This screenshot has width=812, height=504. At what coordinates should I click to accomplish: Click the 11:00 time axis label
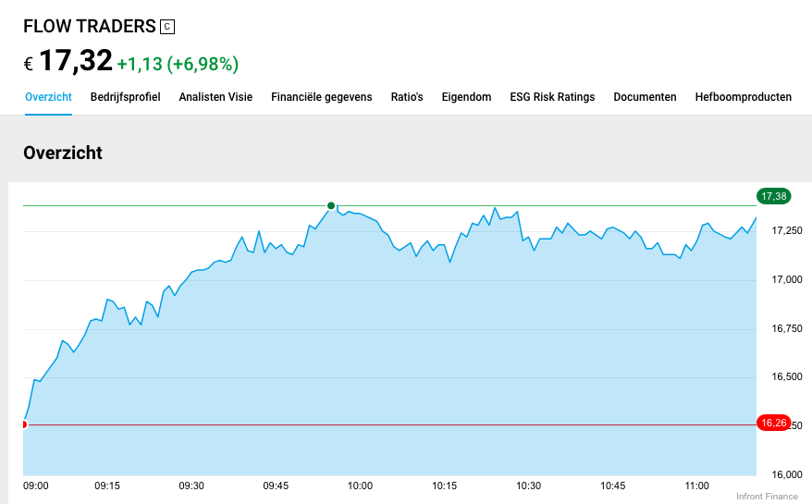point(697,486)
